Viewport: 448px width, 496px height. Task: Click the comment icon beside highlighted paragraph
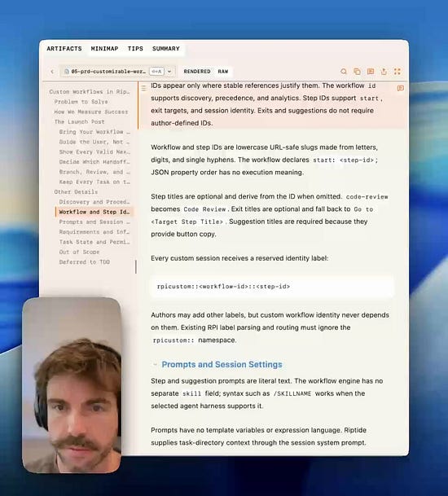[400, 88]
